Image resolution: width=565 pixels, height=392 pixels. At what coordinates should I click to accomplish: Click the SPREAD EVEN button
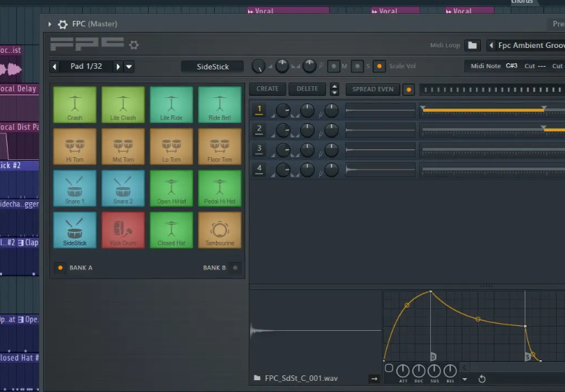pyautogui.click(x=373, y=90)
